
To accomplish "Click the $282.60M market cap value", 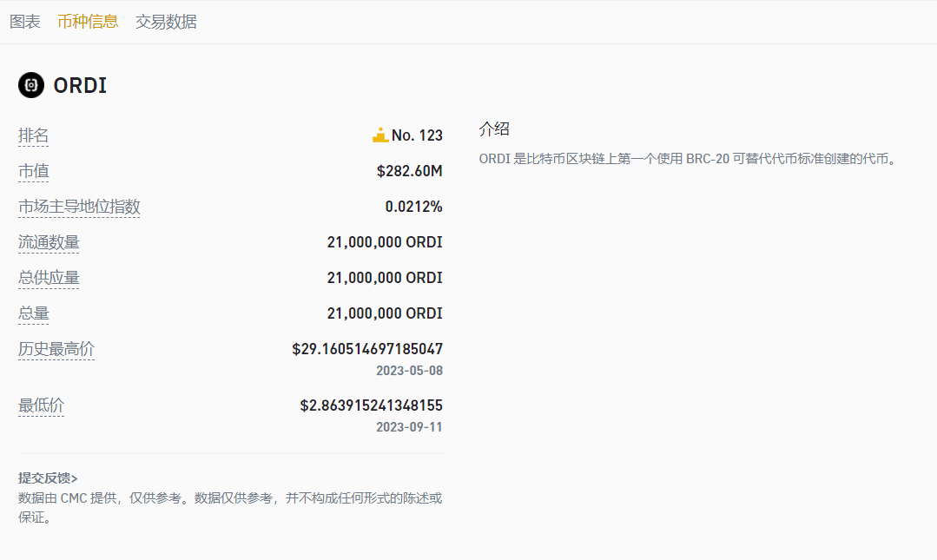I will point(409,171).
